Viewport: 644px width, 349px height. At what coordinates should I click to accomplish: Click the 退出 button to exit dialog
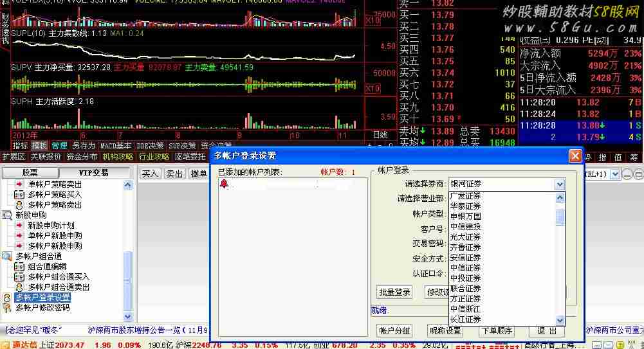(547, 331)
